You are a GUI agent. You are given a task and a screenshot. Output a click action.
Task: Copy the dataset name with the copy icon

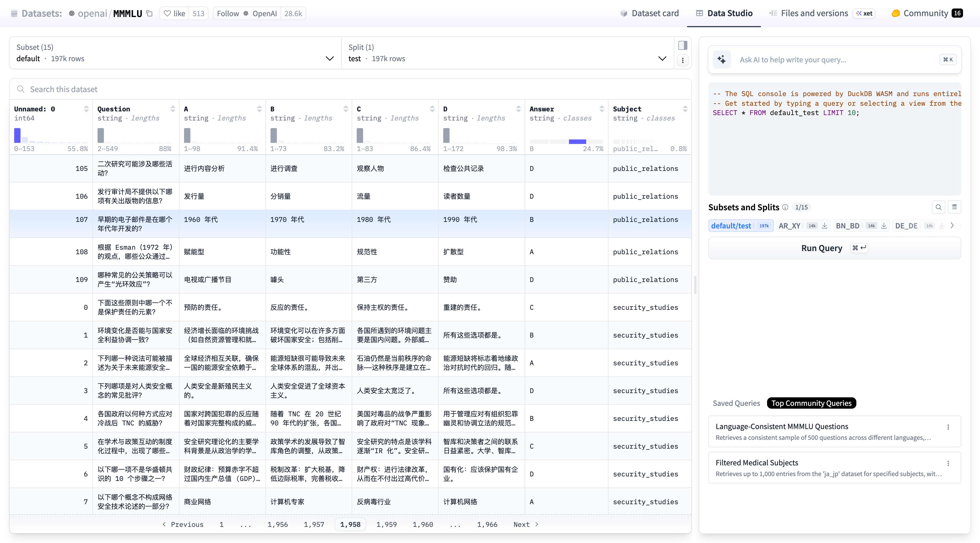pos(149,13)
